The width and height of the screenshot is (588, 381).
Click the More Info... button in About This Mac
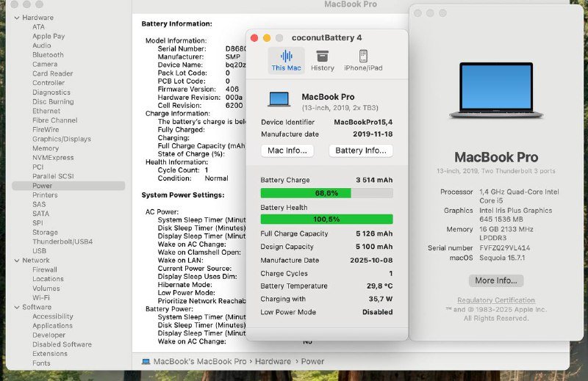point(495,280)
